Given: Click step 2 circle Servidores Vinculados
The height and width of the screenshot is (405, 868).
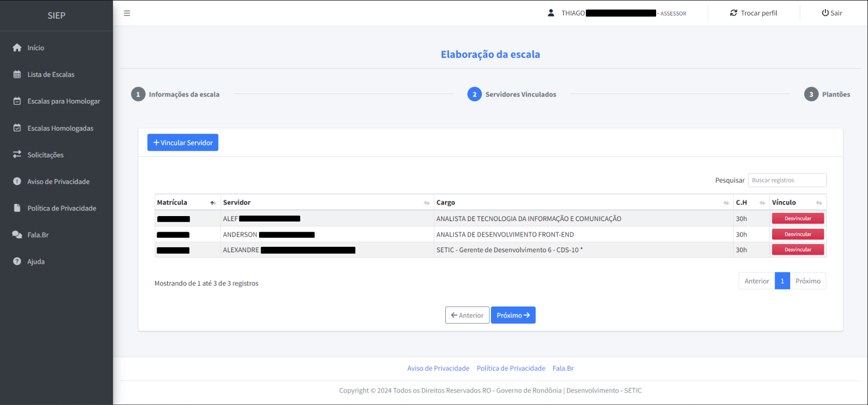Looking at the screenshot, I should (474, 94).
